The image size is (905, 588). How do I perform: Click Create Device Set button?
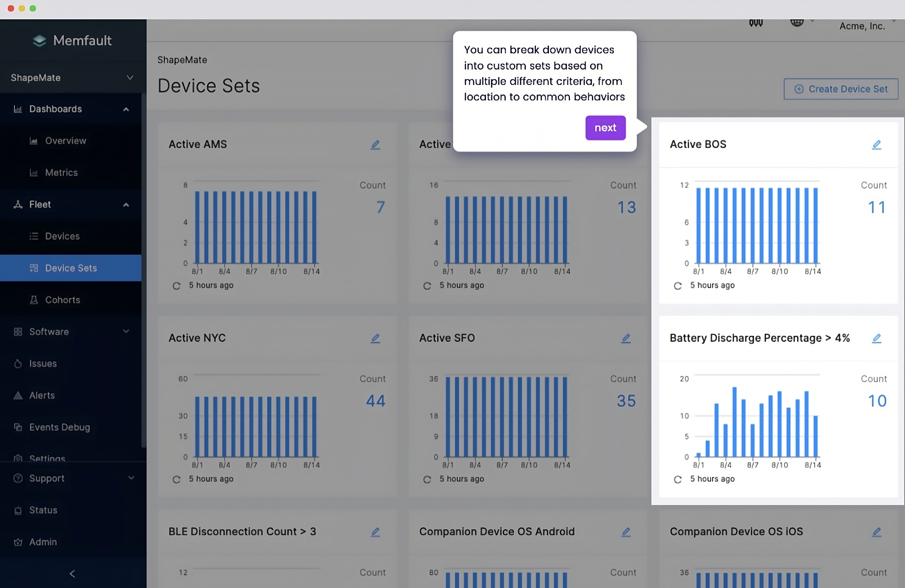(x=841, y=89)
